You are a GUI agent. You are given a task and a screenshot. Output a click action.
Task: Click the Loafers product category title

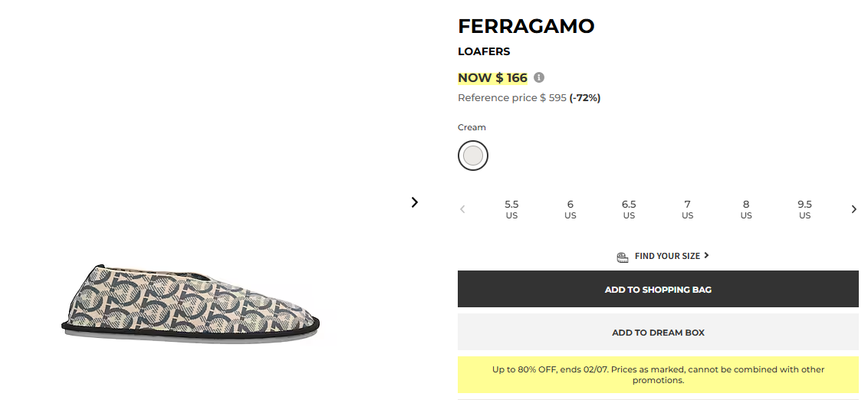point(484,52)
